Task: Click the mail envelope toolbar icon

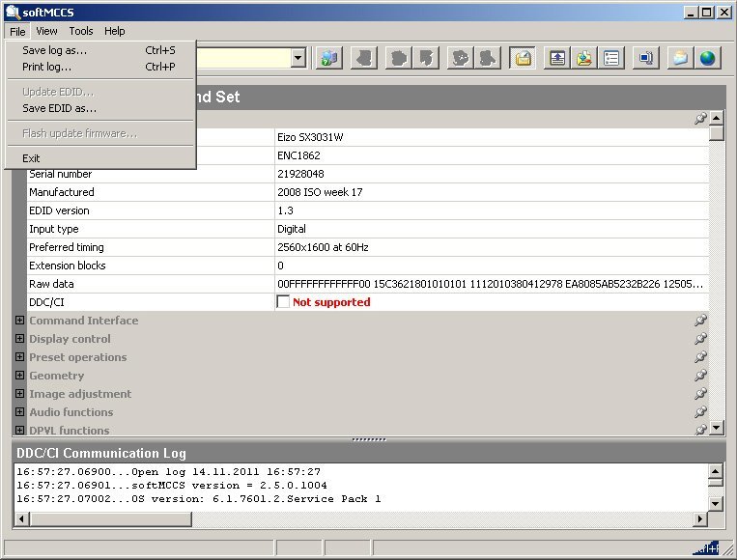Action: [680, 58]
